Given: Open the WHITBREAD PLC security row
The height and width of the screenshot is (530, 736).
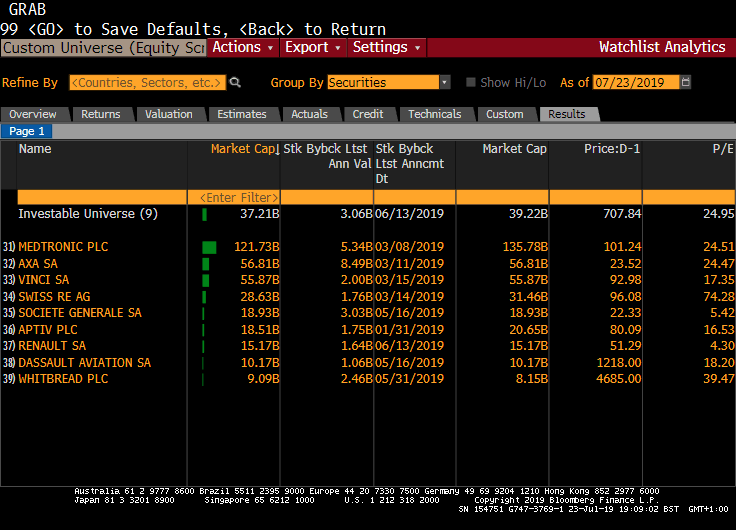Looking at the screenshot, I should click(63, 379).
